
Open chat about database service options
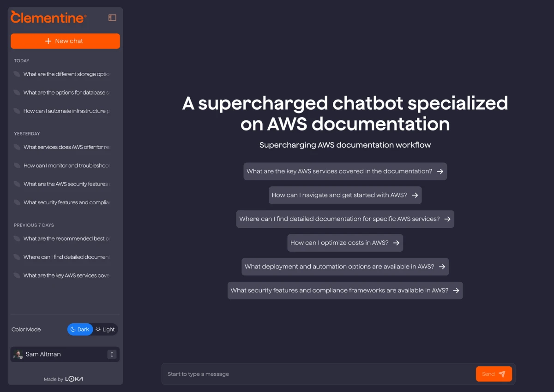click(x=65, y=92)
